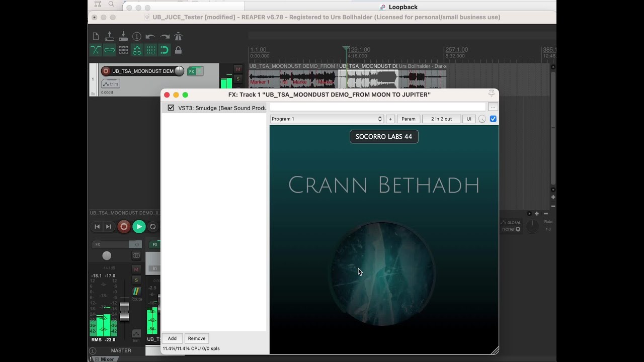
Task: Toggle the metronome icon
Action: click(x=178, y=36)
